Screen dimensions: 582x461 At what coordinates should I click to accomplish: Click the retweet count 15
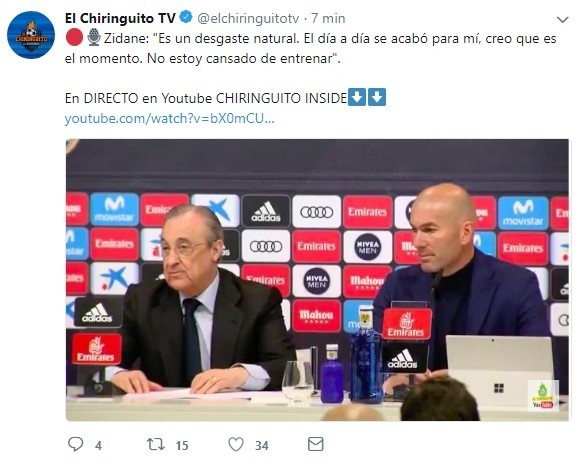pos(182,445)
